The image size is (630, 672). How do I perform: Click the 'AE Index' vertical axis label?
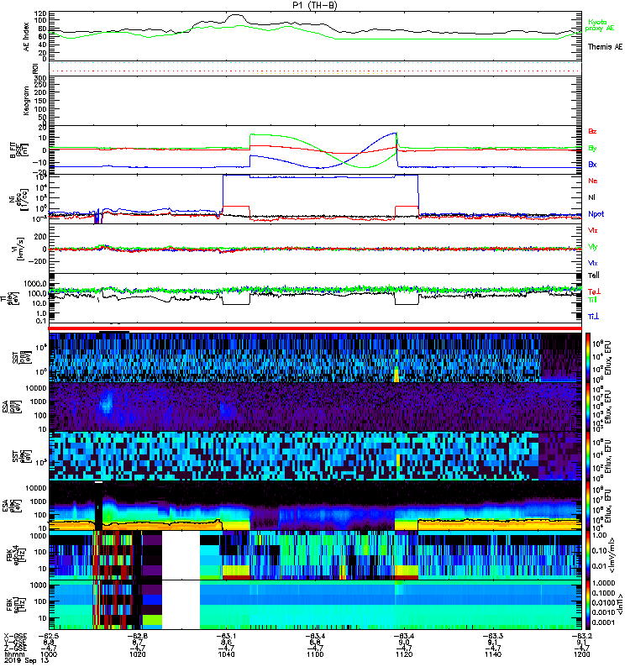point(27,37)
